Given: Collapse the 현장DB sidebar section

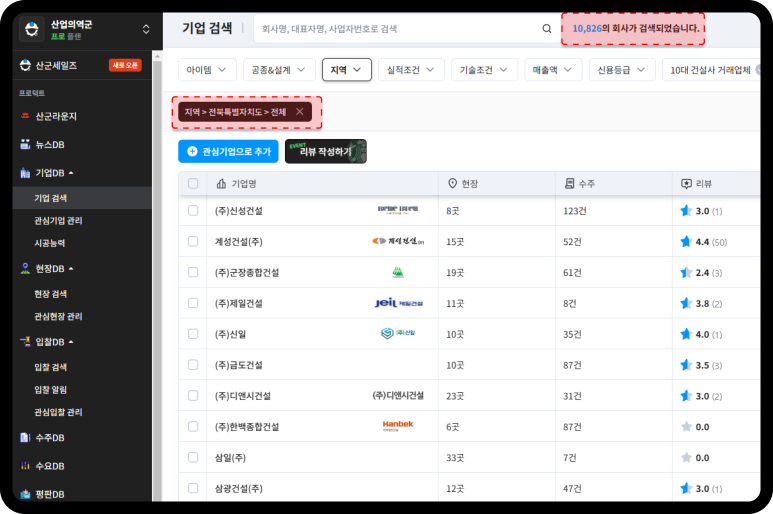Looking at the screenshot, I should [x=71, y=269].
